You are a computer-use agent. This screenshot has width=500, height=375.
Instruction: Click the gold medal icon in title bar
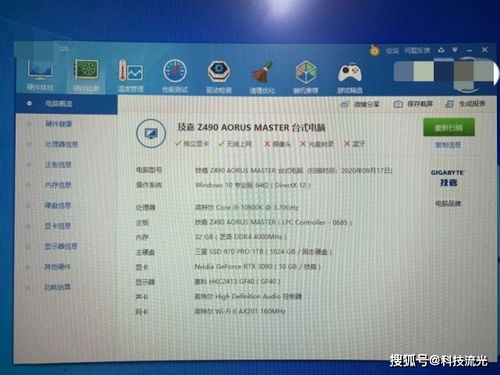(x=374, y=50)
